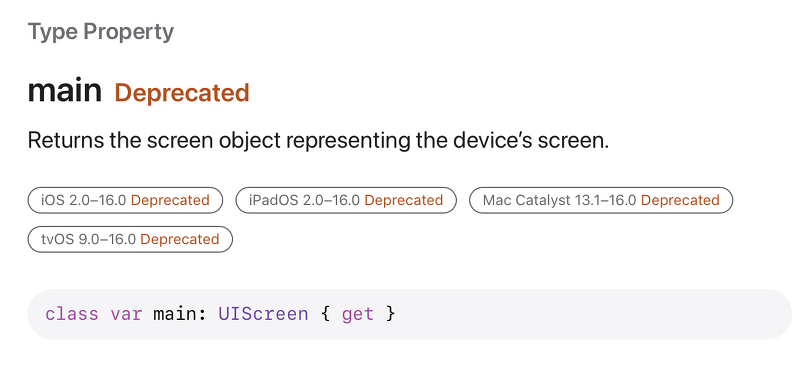Viewport: 800px width, 365px height.
Task: Click the Deprecated word in Mac Catalyst badge
Action: coord(680,200)
